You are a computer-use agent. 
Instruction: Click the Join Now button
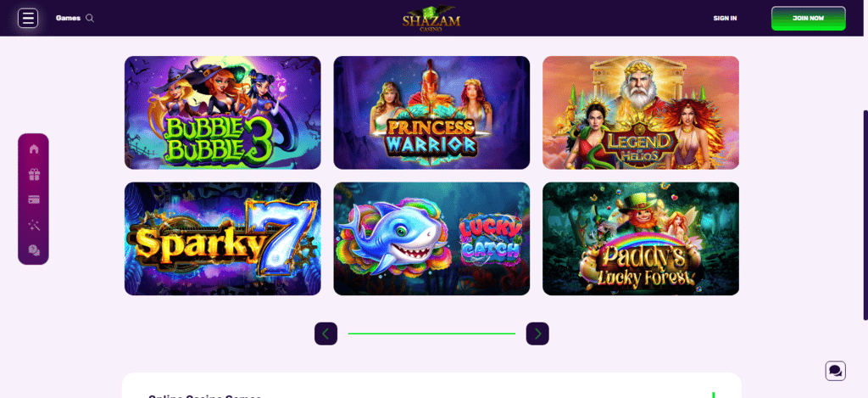click(808, 19)
